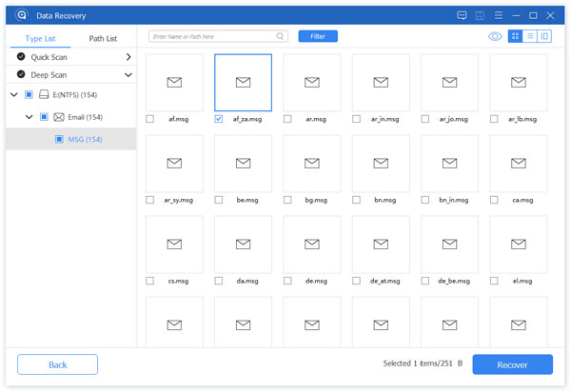Screen dimensions: 571x392
Task: Click the Selected 1 items status text
Action: (423, 363)
